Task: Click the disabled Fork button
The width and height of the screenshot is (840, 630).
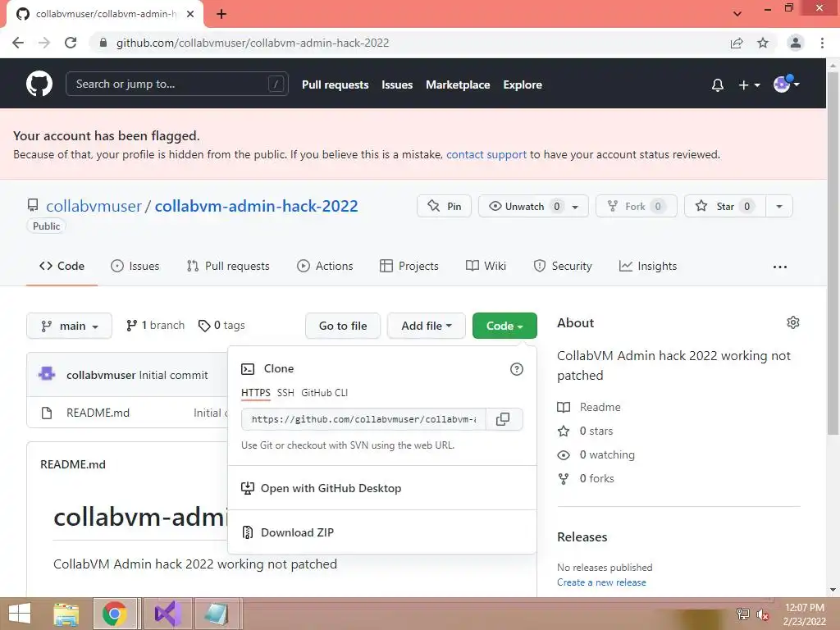Action: [x=637, y=206]
